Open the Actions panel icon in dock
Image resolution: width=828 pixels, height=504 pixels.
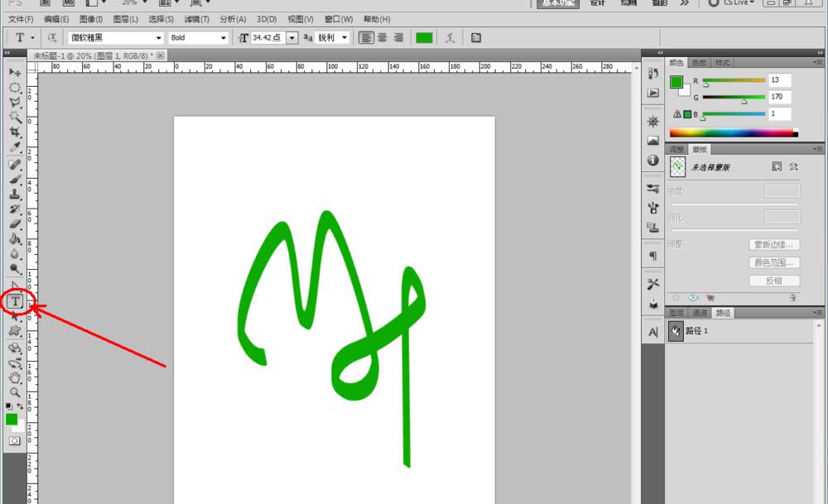[653, 93]
